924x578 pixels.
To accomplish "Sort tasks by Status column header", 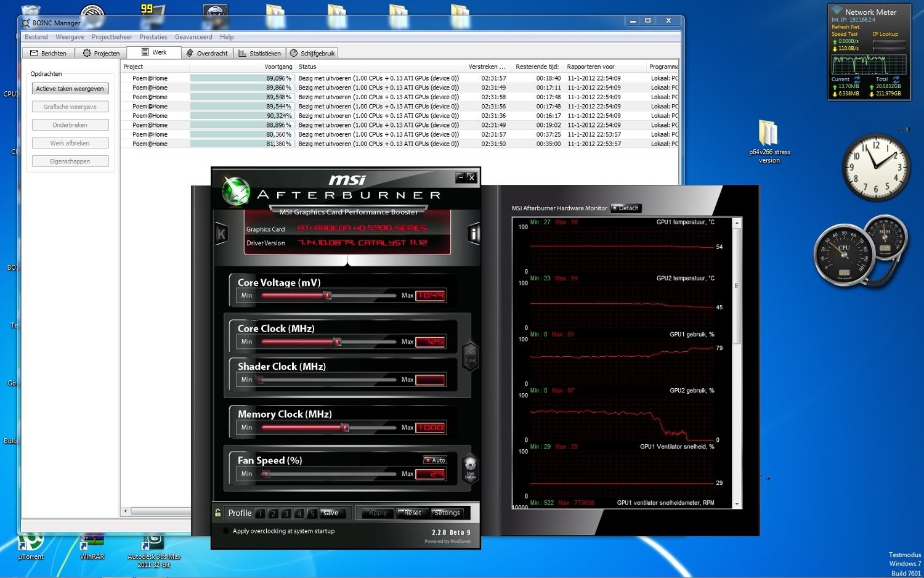I will (380, 67).
